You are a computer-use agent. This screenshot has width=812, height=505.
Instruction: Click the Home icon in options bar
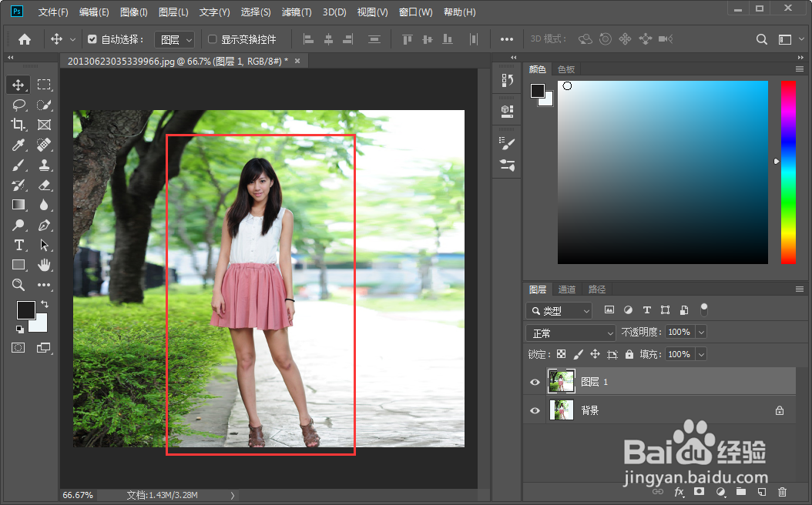(x=25, y=39)
